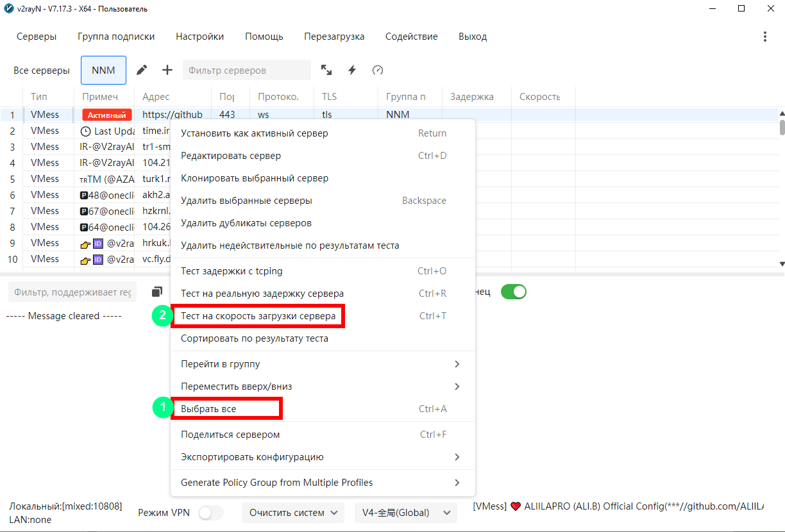This screenshot has width=785, height=532.
Task: Click the "Фильтр серверов" input field
Action: 246,70
